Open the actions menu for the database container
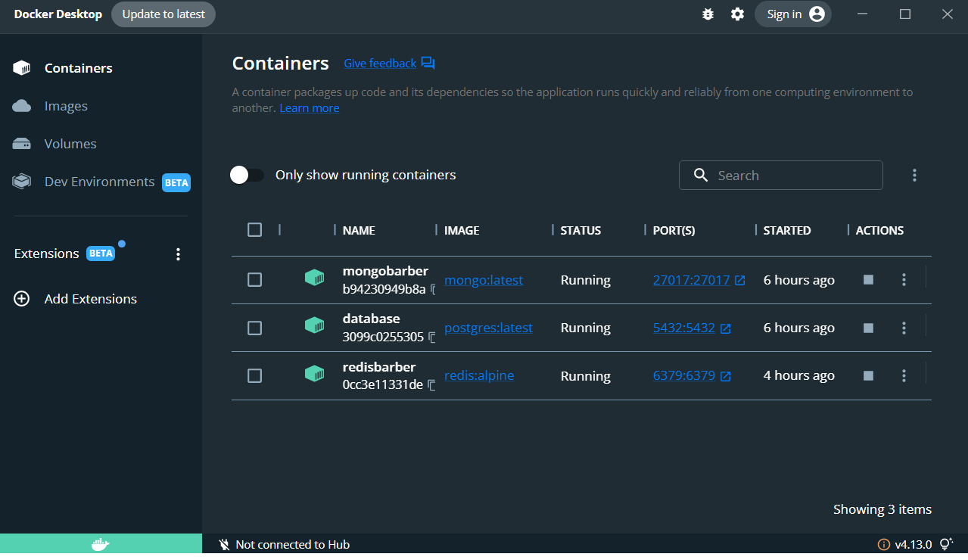The image size is (968, 560). pos(904,328)
